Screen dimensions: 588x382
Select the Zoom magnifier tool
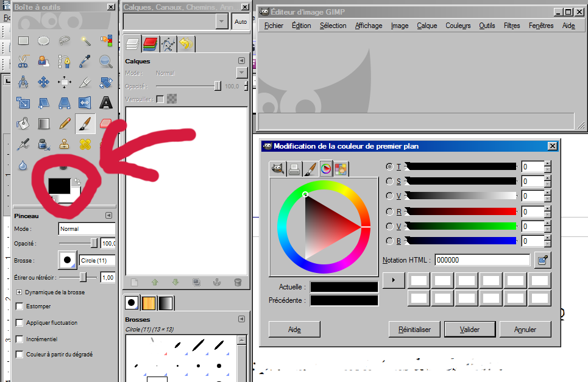click(x=106, y=61)
